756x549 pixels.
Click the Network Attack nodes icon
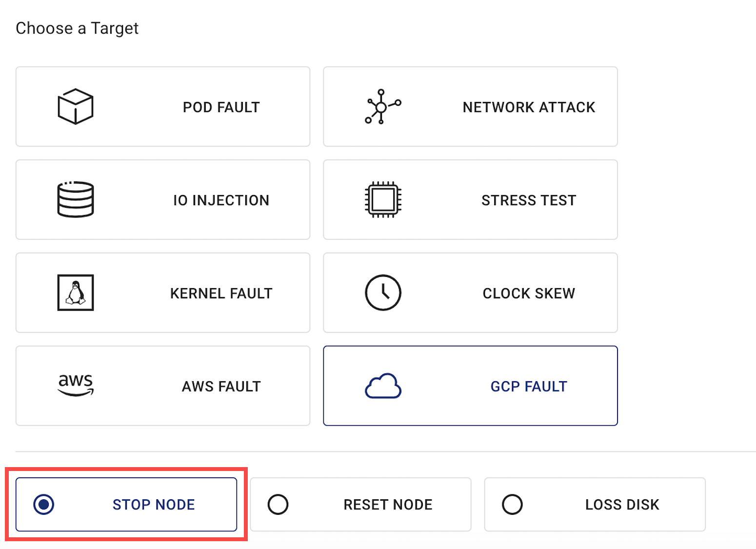point(383,106)
